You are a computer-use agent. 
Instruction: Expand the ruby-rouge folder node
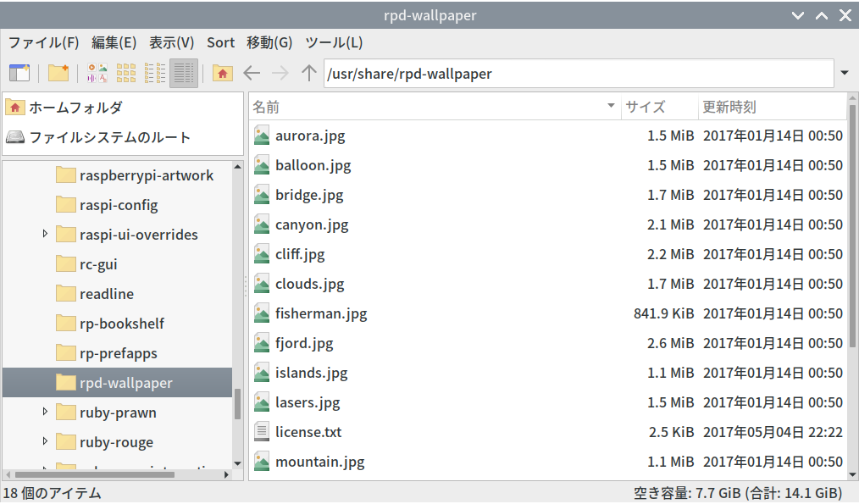46,441
